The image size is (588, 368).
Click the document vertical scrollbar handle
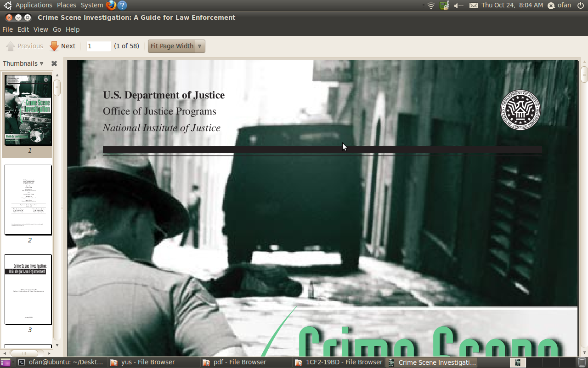(x=584, y=74)
